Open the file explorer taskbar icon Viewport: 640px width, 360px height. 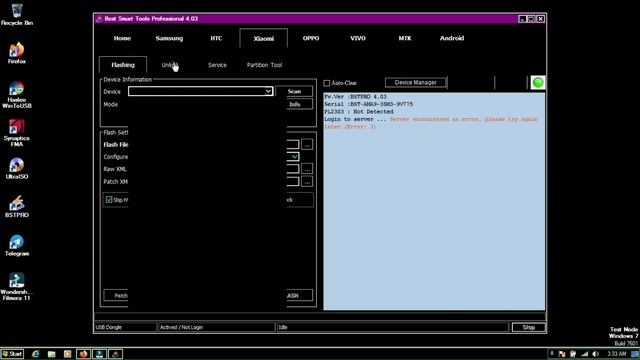click(x=51, y=354)
